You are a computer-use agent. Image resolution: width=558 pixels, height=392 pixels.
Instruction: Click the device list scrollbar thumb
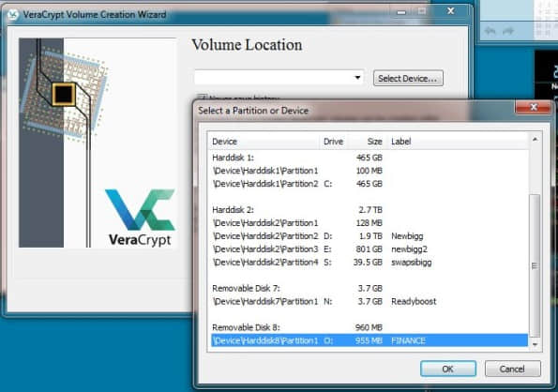[535, 265]
